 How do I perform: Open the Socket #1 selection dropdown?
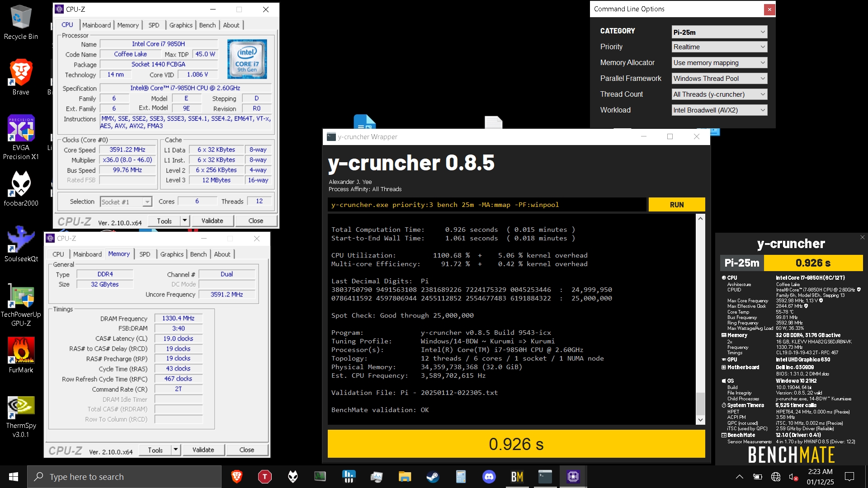click(x=126, y=202)
